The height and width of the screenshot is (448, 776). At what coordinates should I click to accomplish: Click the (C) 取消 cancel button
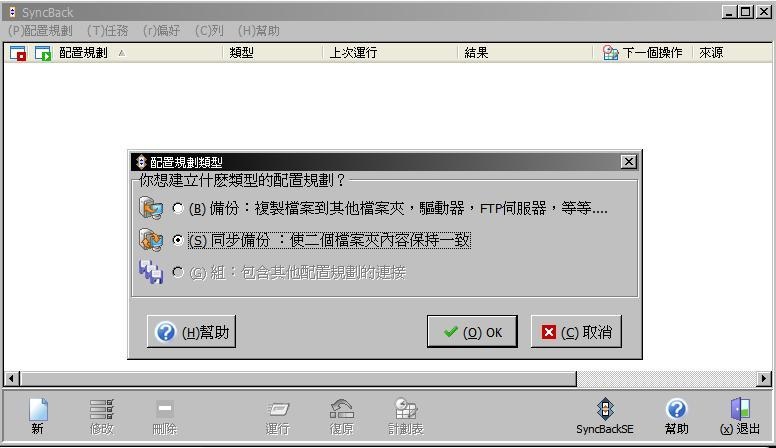tap(576, 332)
